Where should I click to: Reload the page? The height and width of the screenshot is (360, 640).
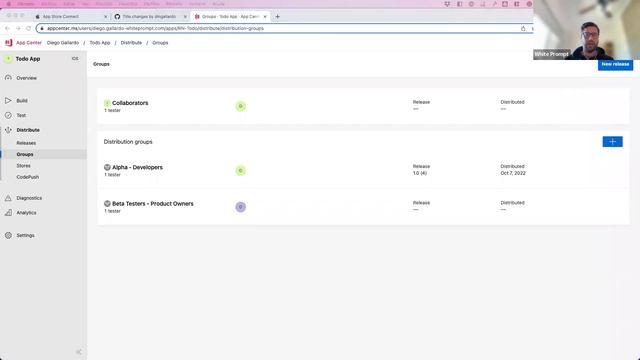(29, 29)
